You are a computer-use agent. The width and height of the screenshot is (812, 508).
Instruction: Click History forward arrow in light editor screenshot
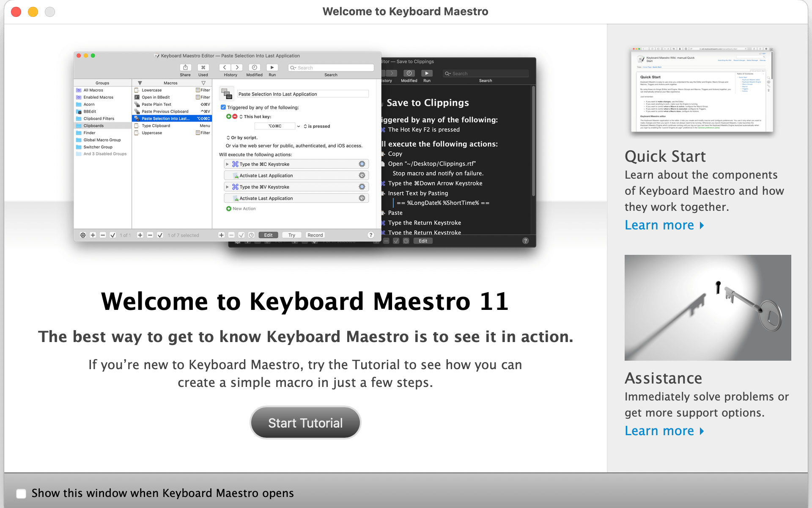pos(237,67)
